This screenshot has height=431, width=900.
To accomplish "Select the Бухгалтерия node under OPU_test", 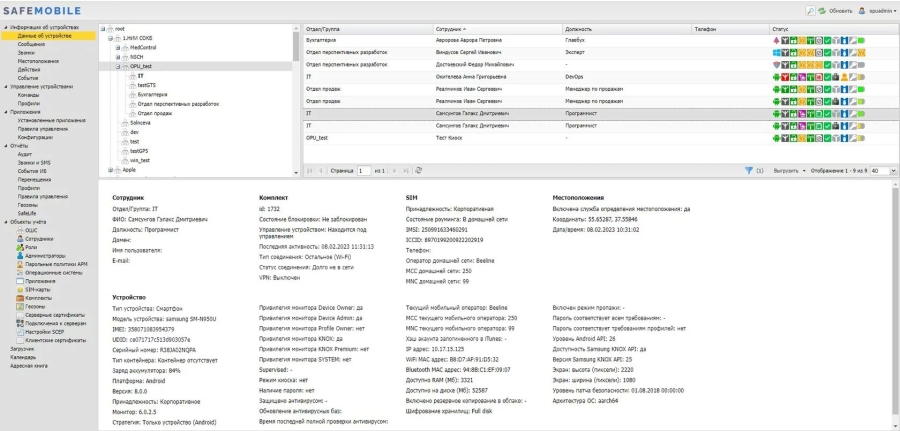I will point(152,95).
